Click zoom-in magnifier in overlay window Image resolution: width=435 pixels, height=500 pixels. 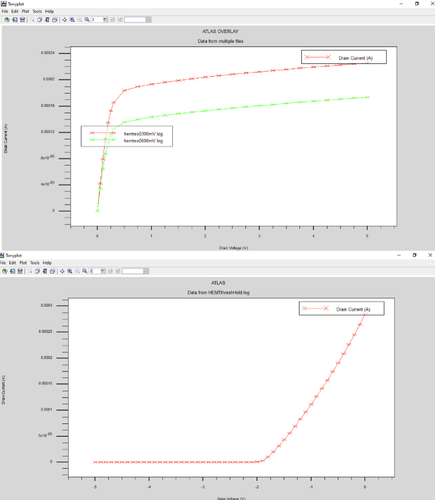[72, 20]
